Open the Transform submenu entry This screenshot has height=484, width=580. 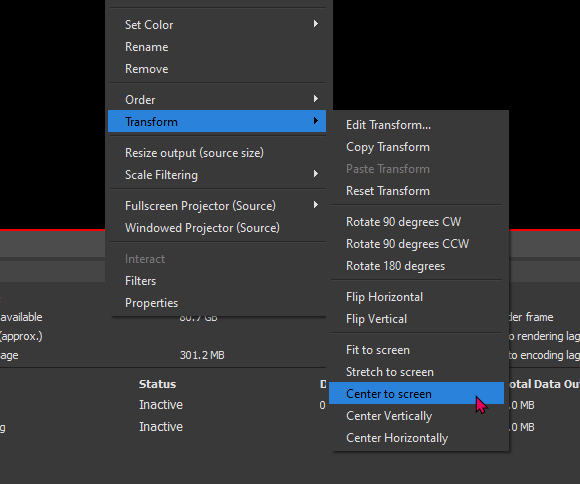(217, 121)
